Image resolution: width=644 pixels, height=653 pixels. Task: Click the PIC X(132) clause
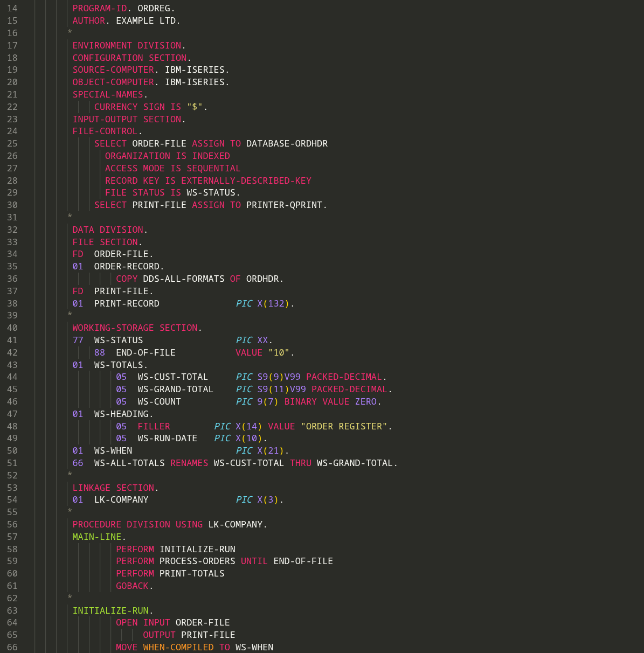(x=262, y=304)
